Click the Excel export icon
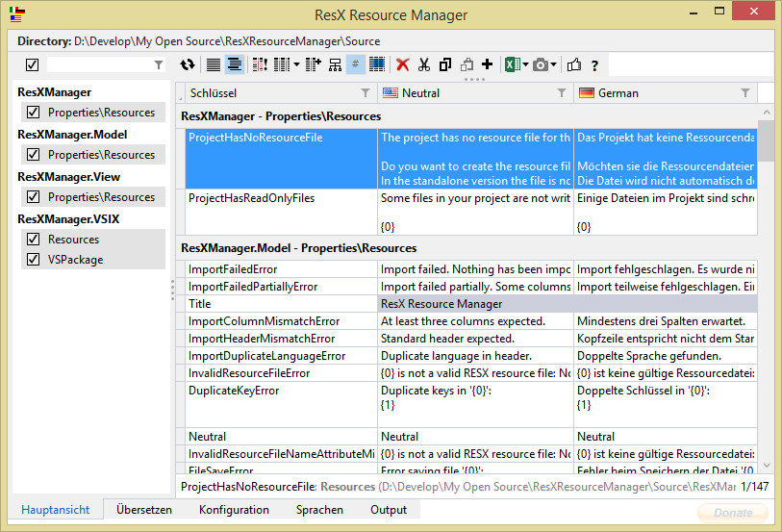The height and width of the screenshot is (532, 782). click(x=513, y=64)
